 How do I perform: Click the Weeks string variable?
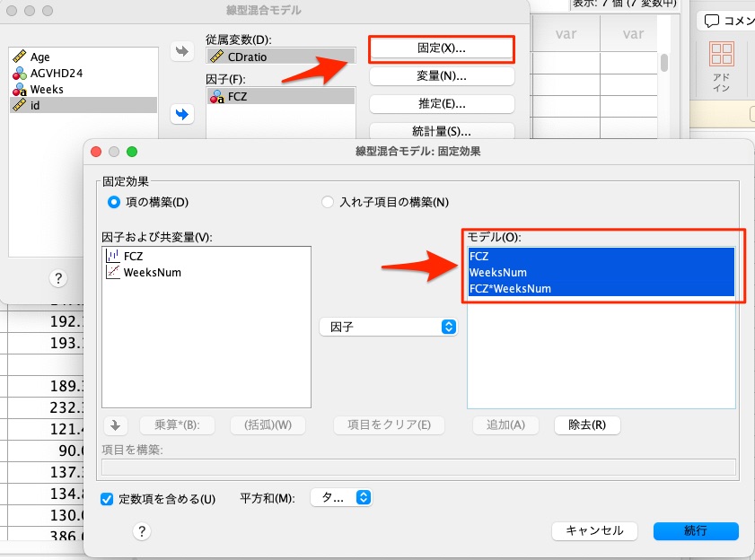point(46,89)
